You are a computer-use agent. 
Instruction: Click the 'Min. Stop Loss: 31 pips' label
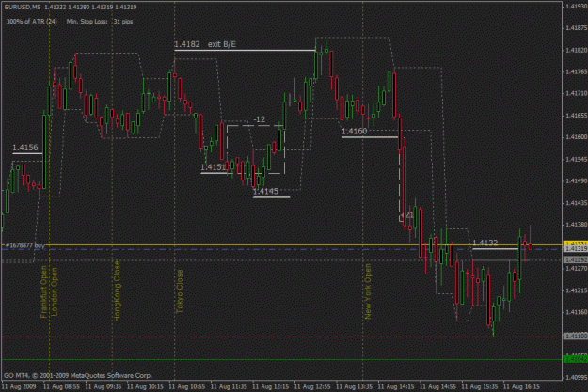pos(100,22)
